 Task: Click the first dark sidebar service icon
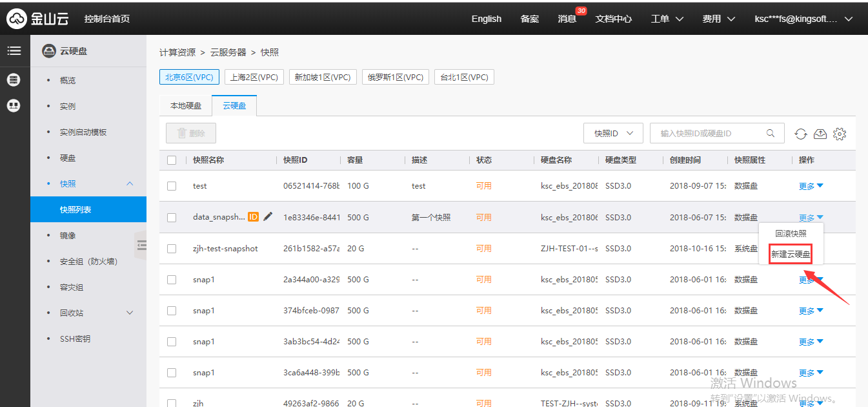click(14, 80)
